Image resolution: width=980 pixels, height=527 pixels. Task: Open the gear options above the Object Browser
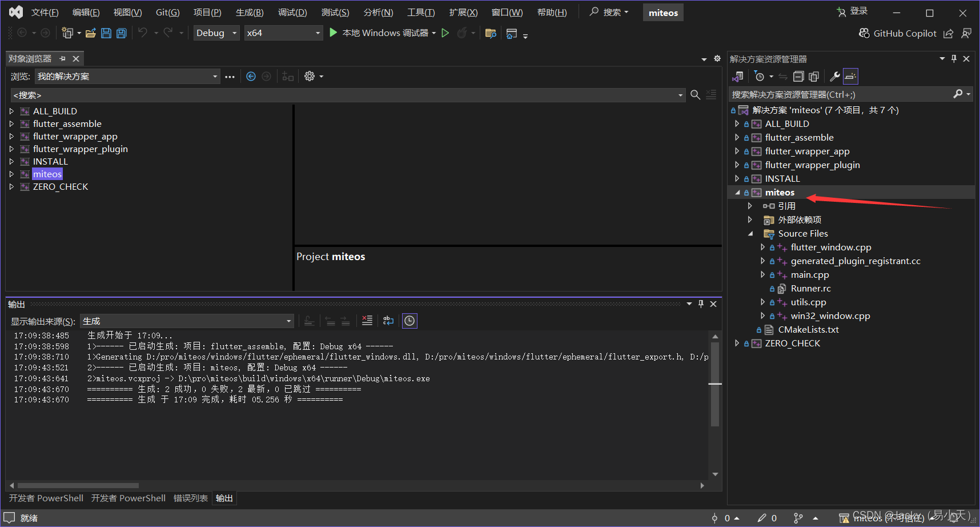click(717, 58)
